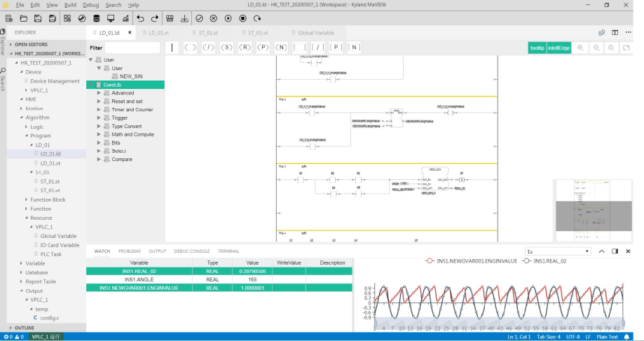The width and height of the screenshot is (644, 341).
Task: Click the monitor display toolbar icon
Action: pyautogui.click(x=111, y=18)
